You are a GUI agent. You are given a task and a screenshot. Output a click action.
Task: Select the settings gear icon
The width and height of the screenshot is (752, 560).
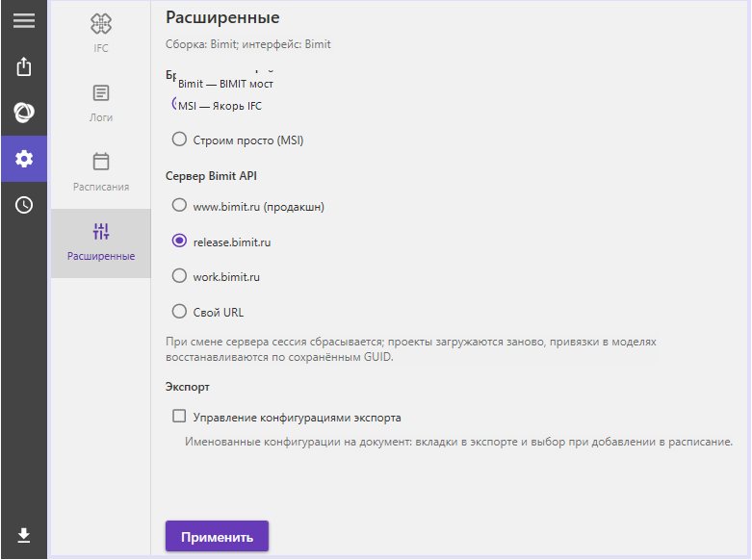click(x=24, y=159)
